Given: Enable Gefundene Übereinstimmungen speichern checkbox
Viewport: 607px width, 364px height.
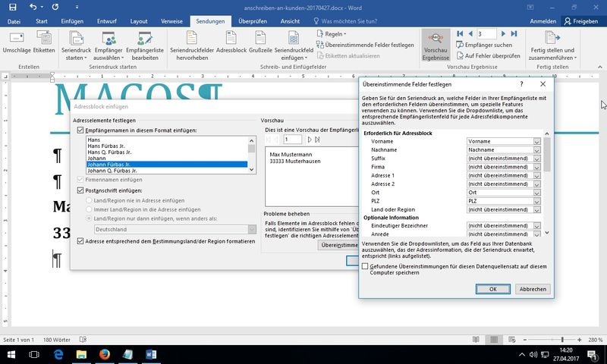Looking at the screenshot, I should (366, 266).
